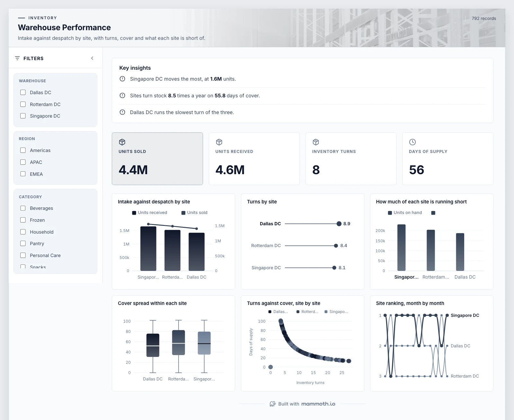Image resolution: width=514 pixels, height=420 pixels.
Task: Check the Pantry category box
Action: [x=23, y=243]
